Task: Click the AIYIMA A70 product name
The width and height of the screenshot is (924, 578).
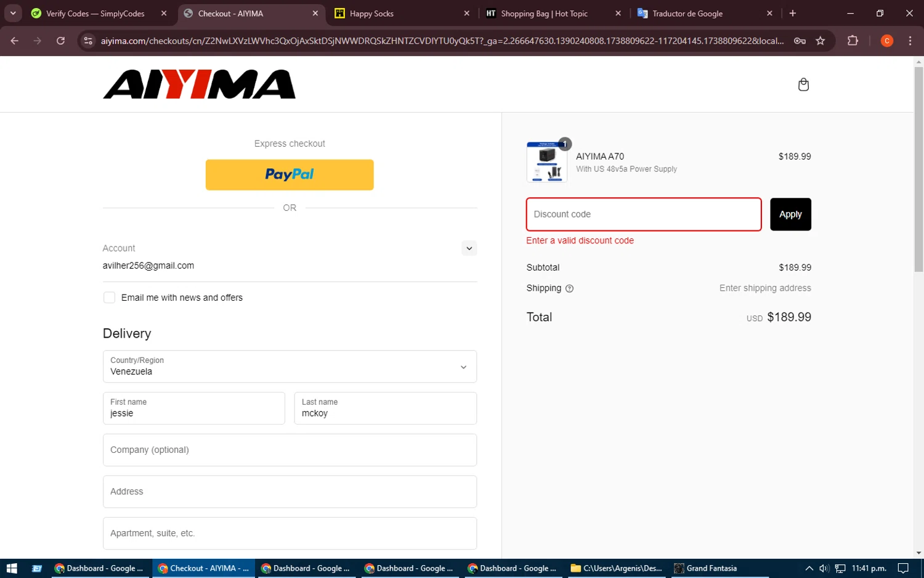Action: point(600,157)
